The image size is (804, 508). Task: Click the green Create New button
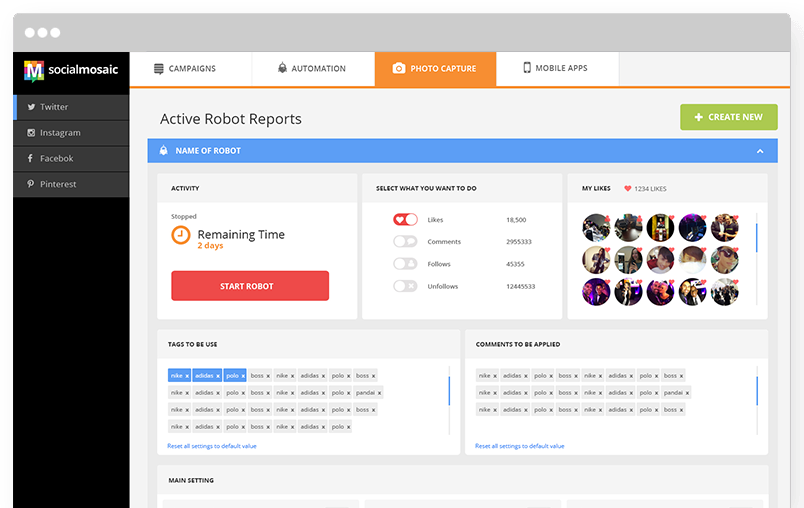tap(728, 117)
